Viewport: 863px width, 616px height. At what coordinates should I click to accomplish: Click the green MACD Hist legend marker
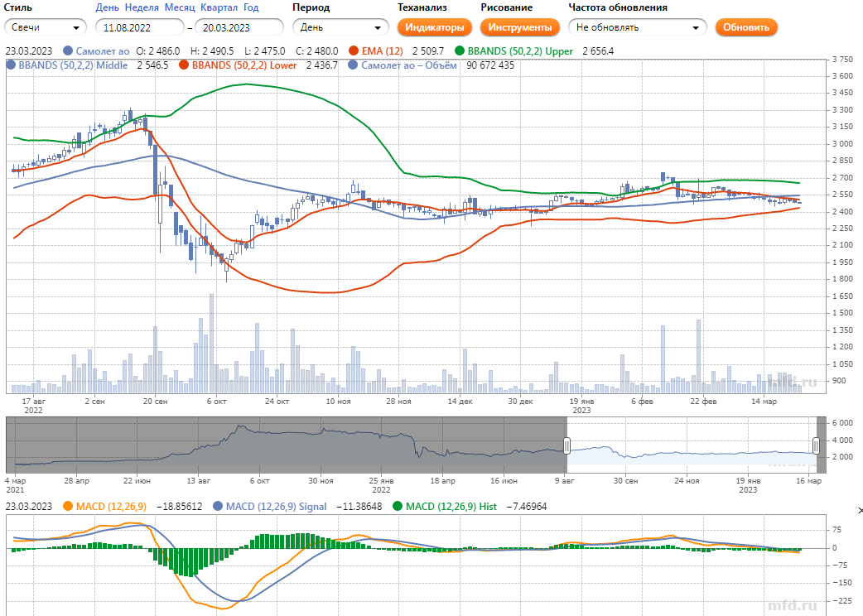398,507
